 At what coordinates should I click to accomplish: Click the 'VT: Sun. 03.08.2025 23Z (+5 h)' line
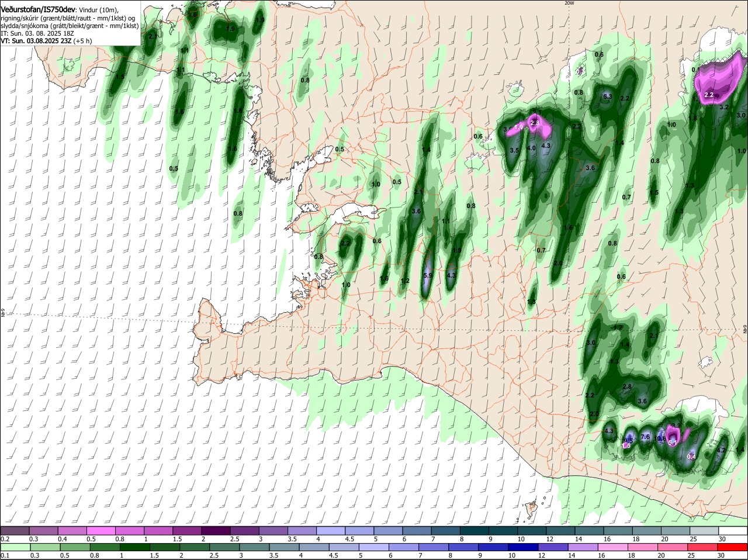pos(46,41)
